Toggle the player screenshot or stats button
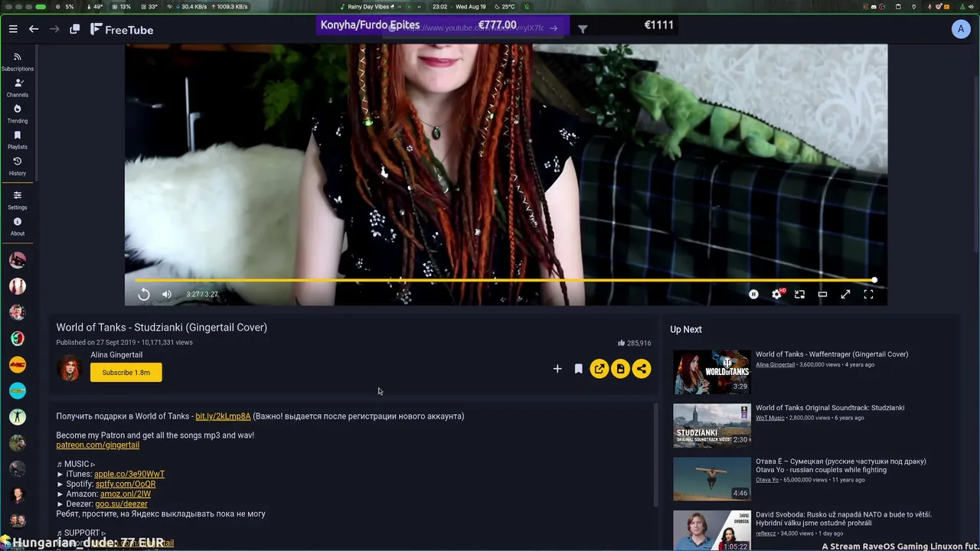Screen dimensions: 980x551 753,295
